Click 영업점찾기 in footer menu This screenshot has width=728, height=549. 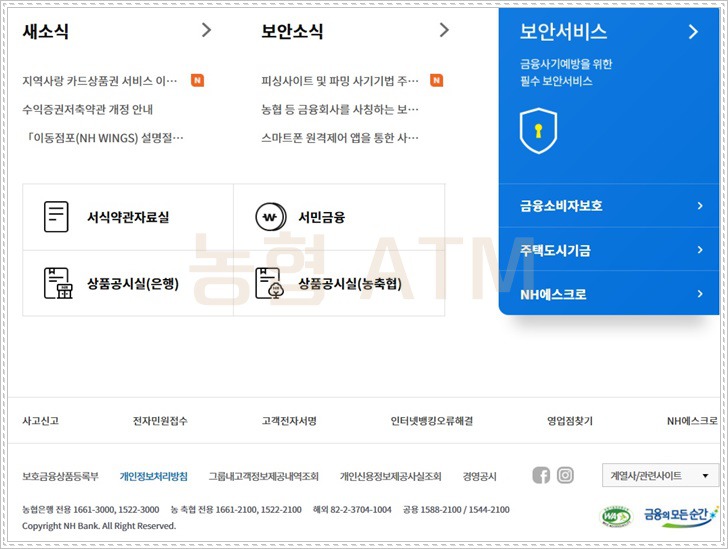(570, 421)
